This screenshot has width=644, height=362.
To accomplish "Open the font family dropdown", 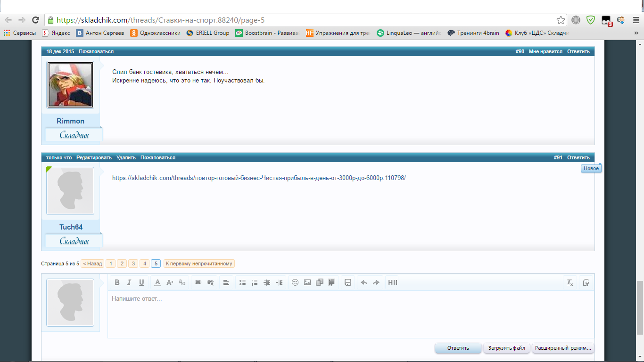I will (182, 283).
